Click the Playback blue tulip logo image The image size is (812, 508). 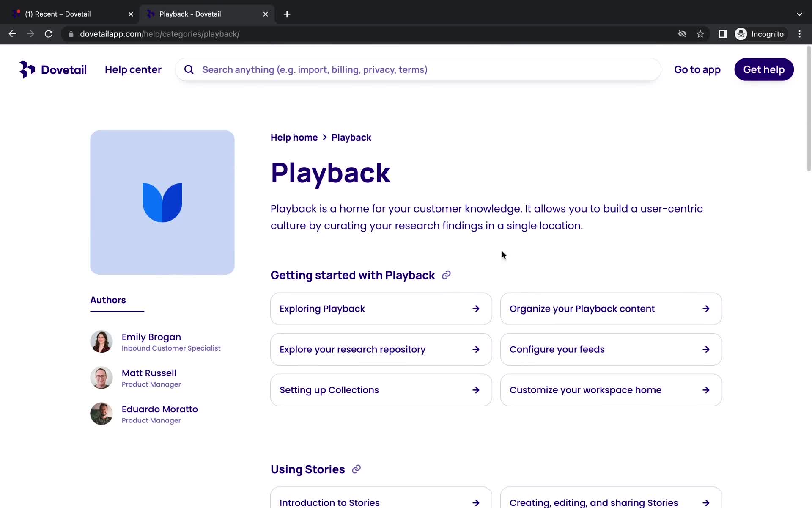pyautogui.click(x=162, y=202)
